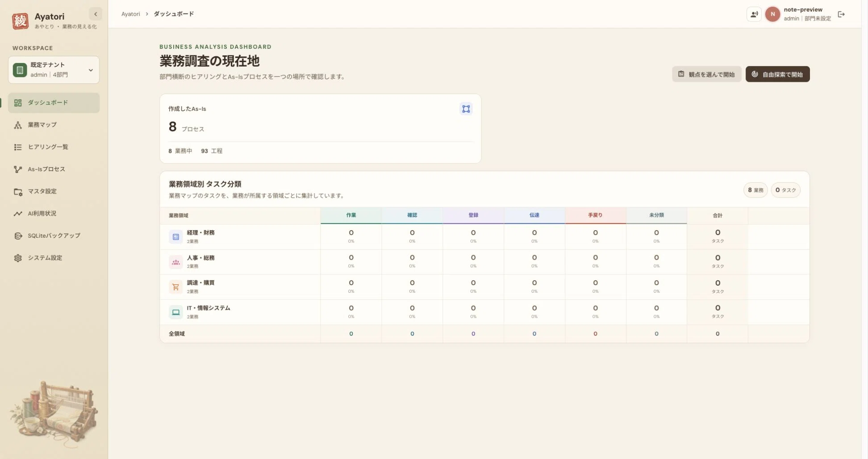Click the 確認 column header

(412, 215)
